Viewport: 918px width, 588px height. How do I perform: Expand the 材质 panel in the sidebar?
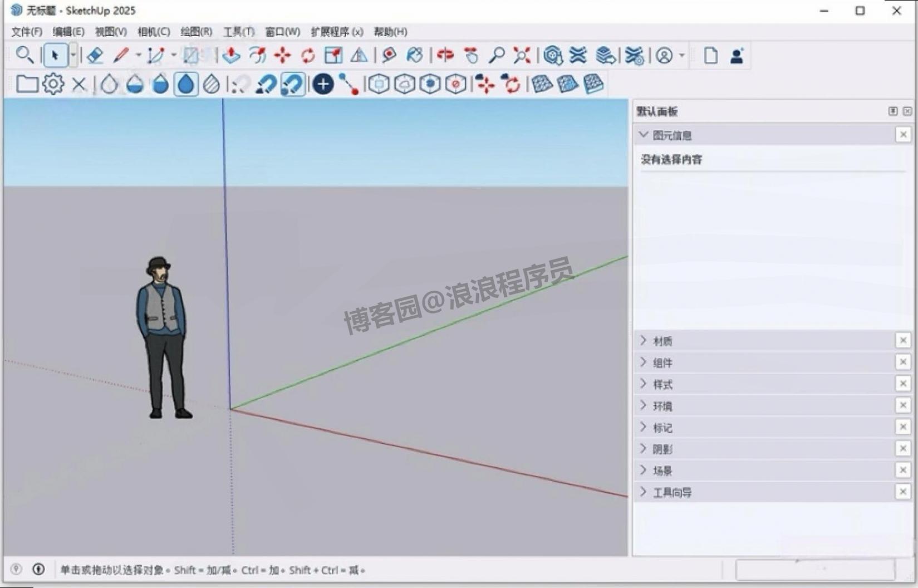point(662,340)
